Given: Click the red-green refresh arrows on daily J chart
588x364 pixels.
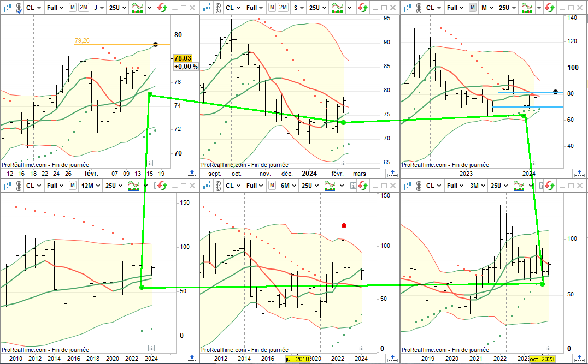Looking at the screenshot, I should click(162, 8).
